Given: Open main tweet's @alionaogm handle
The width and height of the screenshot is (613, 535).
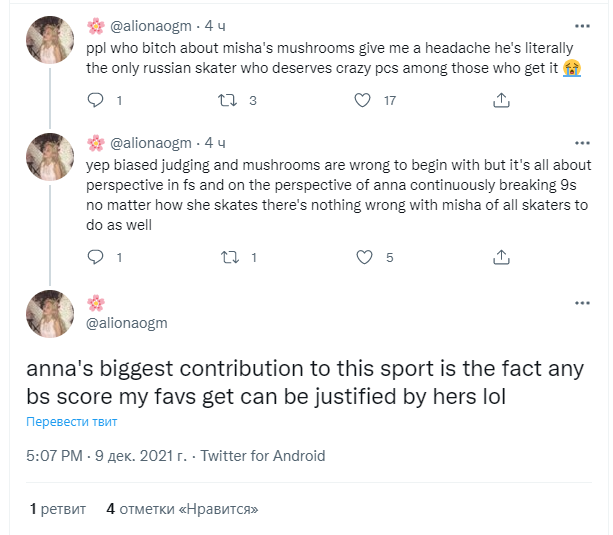Looking at the screenshot, I should click(127, 323).
